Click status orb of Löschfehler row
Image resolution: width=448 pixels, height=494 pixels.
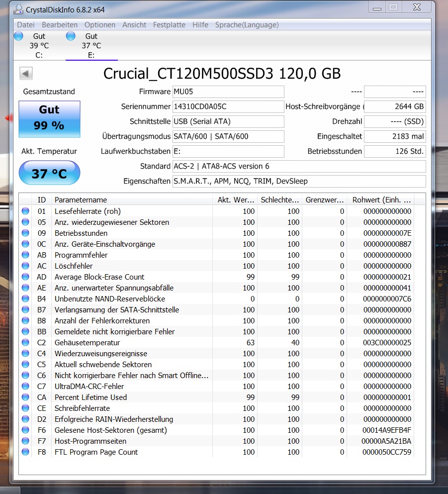click(x=25, y=266)
